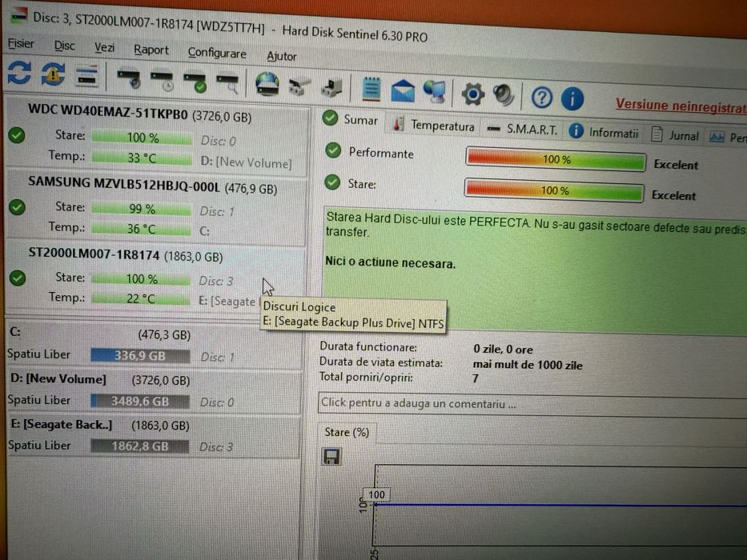Viewport: 747px width, 560px height.
Task: Click the disk with magnifier surface test icon
Action: click(x=227, y=84)
